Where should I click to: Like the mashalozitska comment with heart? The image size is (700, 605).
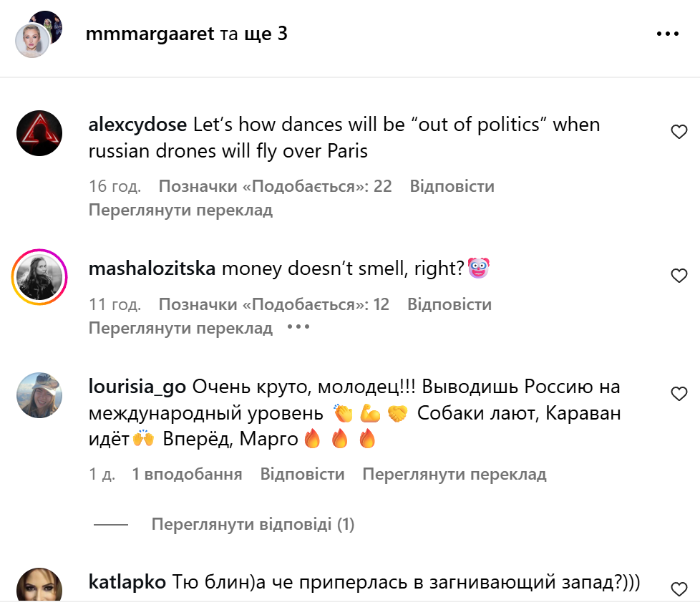pos(679,276)
